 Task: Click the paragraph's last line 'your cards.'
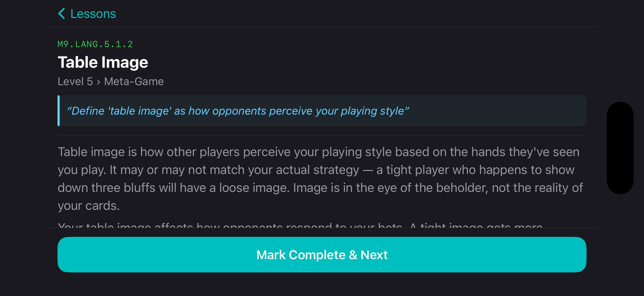tap(89, 206)
